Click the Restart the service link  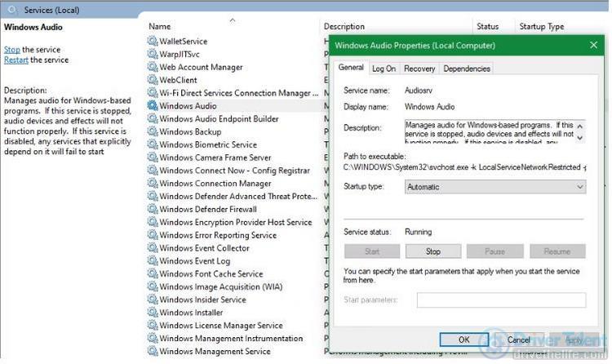point(16,60)
